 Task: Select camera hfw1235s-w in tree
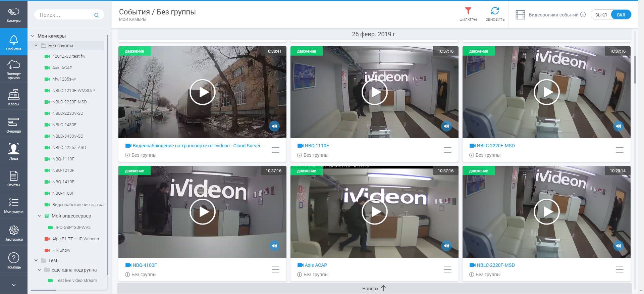pyautogui.click(x=64, y=79)
